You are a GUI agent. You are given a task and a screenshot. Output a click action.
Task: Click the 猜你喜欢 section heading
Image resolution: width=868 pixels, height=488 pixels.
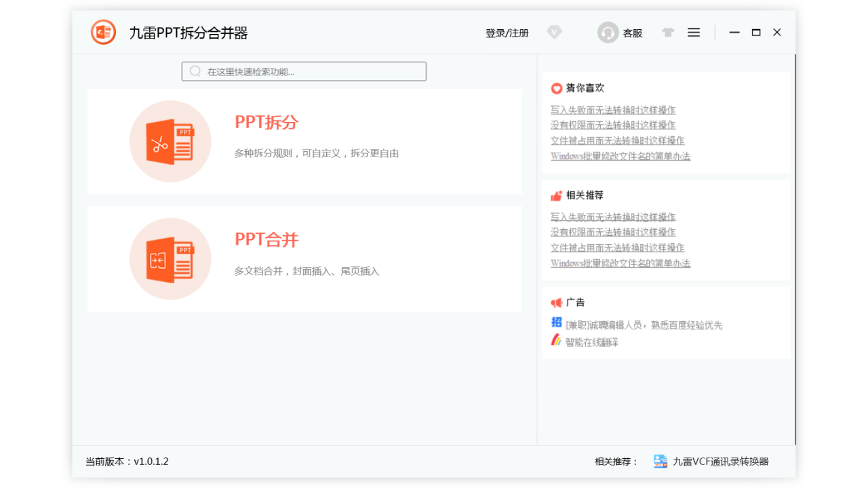pyautogui.click(x=585, y=88)
